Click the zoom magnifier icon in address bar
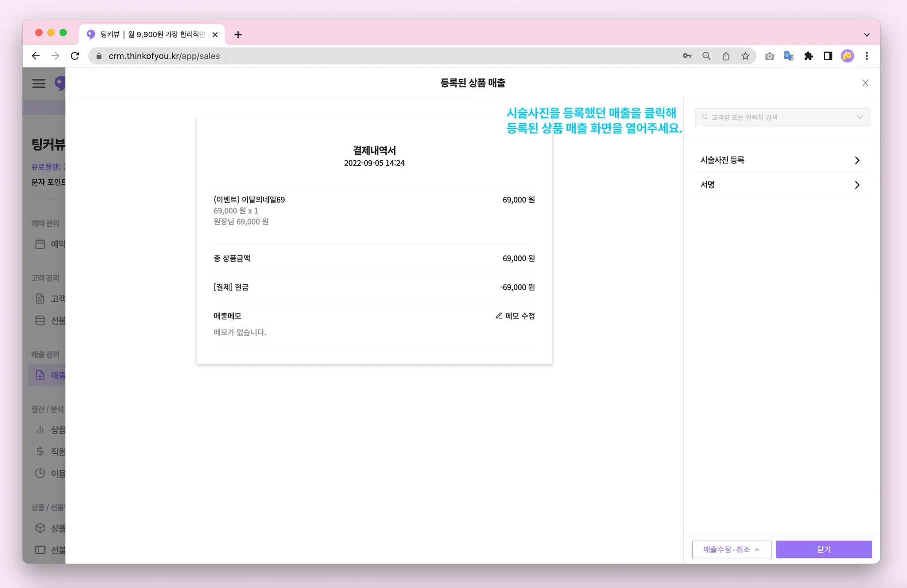Image resolution: width=907 pixels, height=588 pixels. pyautogui.click(x=706, y=56)
